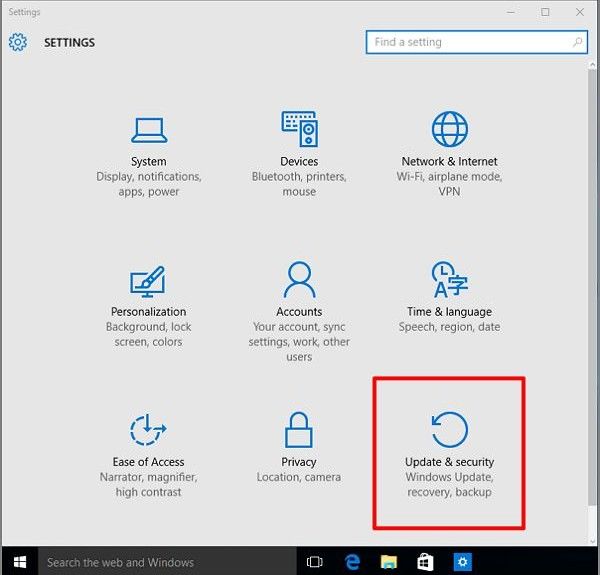Click 'Narrator, magnifier, high contrast' description
The width and height of the screenshot is (600, 575).
click(148, 484)
